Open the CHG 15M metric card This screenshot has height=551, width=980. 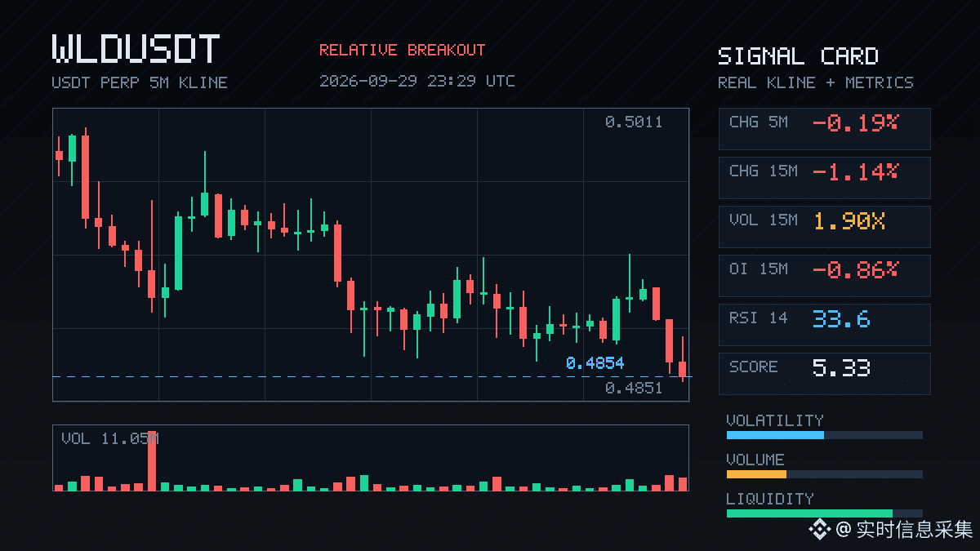point(824,178)
